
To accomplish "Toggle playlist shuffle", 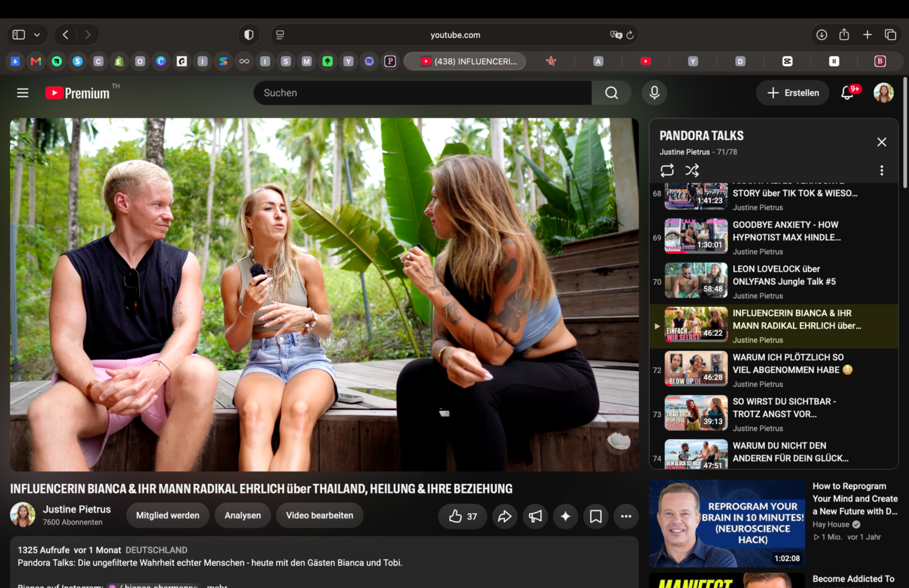I will [x=692, y=170].
